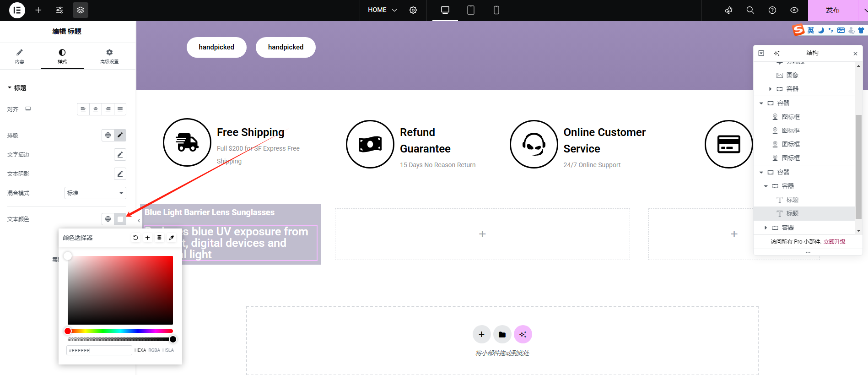Click the 立即升级 upgrade link
This screenshot has width=868, height=375.
(x=834, y=241)
